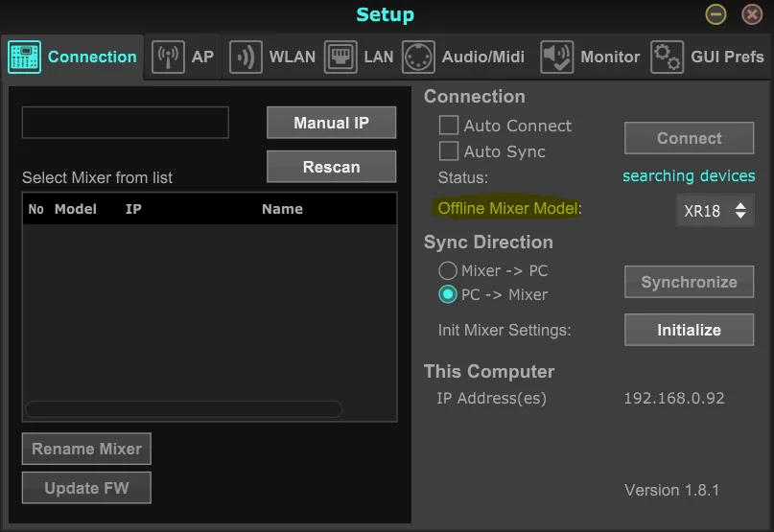The height and width of the screenshot is (532, 774).
Task: Click the Monitor speaker icon
Action: pos(557,58)
